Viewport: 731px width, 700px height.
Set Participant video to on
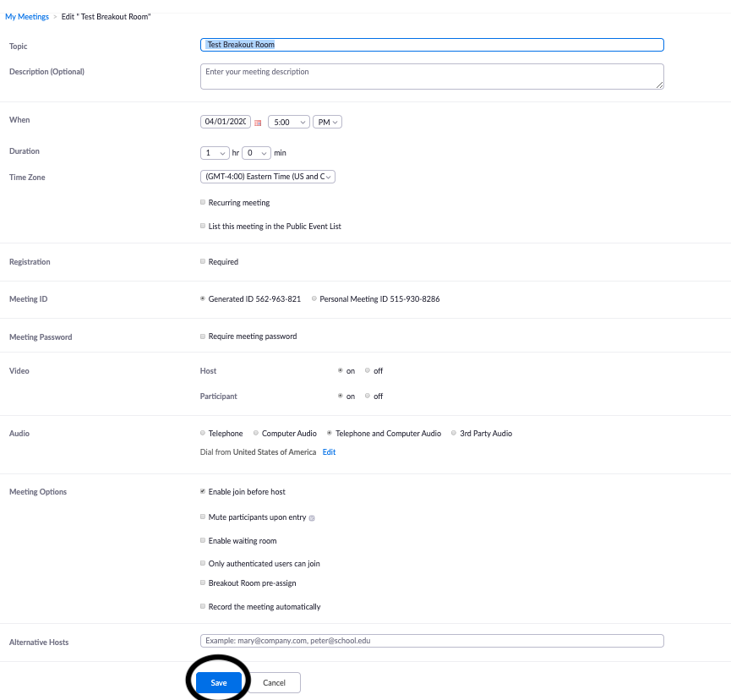pyautogui.click(x=341, y=396)
